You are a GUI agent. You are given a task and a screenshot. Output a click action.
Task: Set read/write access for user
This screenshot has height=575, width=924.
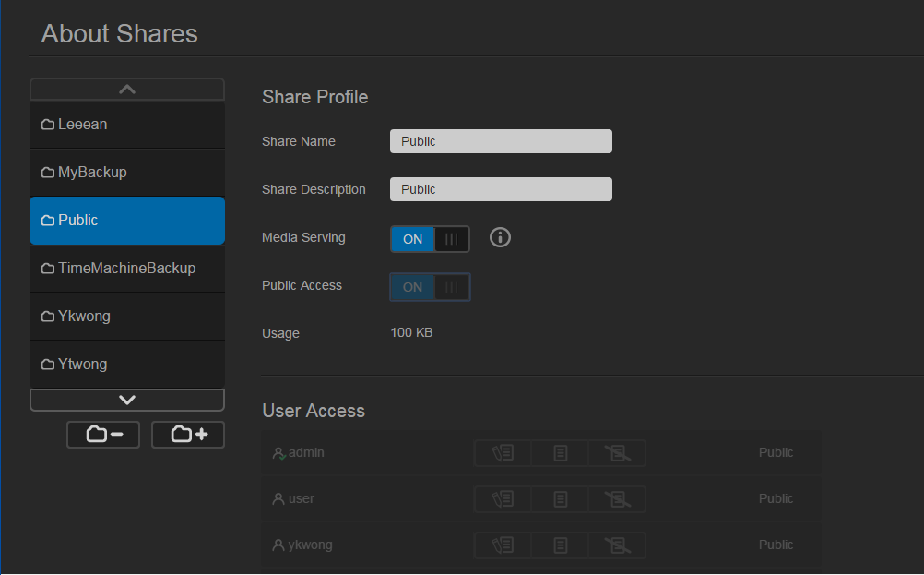503,499
